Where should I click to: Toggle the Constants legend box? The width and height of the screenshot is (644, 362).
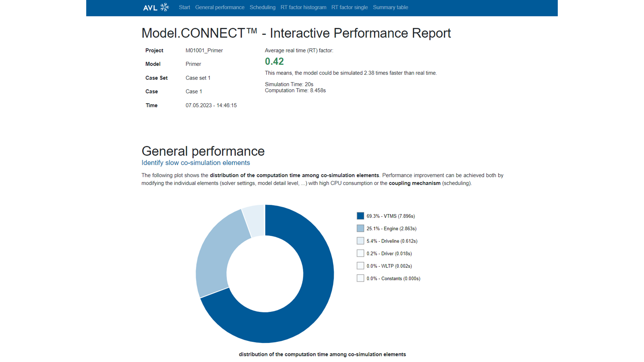click(360, 278)
